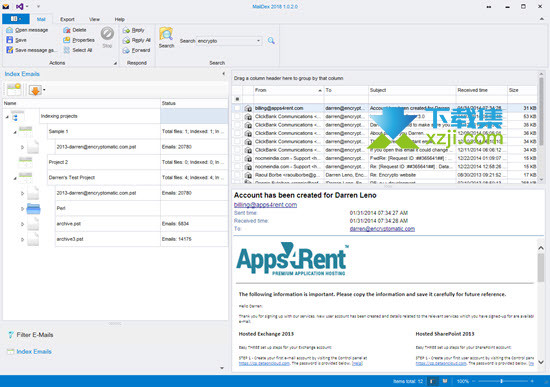Screen dimensions: 550x387
Task: Tick the checkbox for the 53 KB ClickBank email
Action: (237, 116)
